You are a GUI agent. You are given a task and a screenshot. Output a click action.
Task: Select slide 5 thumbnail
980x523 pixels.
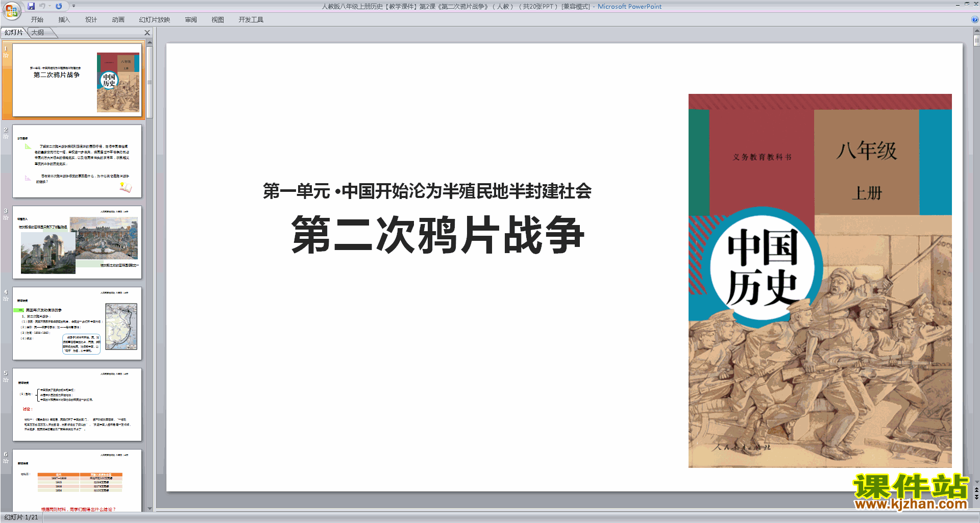tap(77, 405)
